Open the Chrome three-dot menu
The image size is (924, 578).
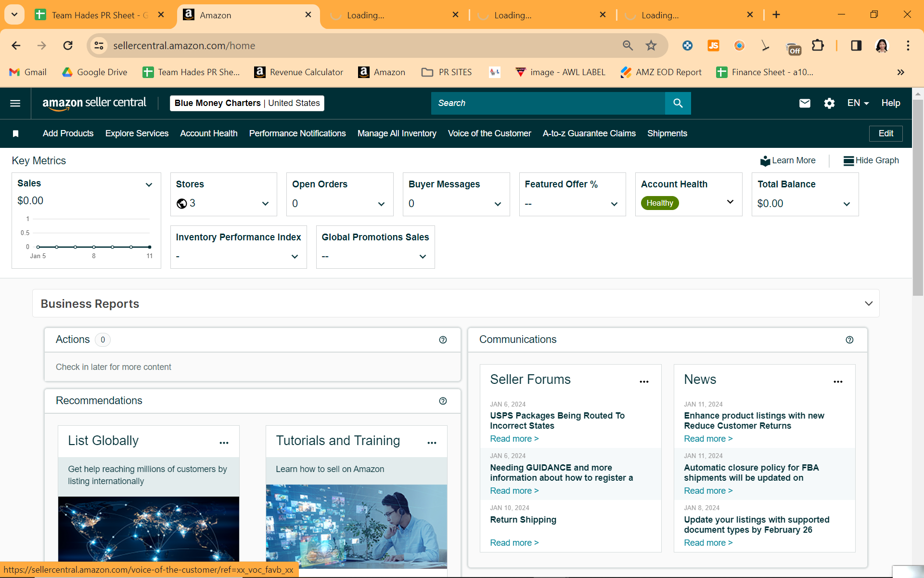coord(908,46)
